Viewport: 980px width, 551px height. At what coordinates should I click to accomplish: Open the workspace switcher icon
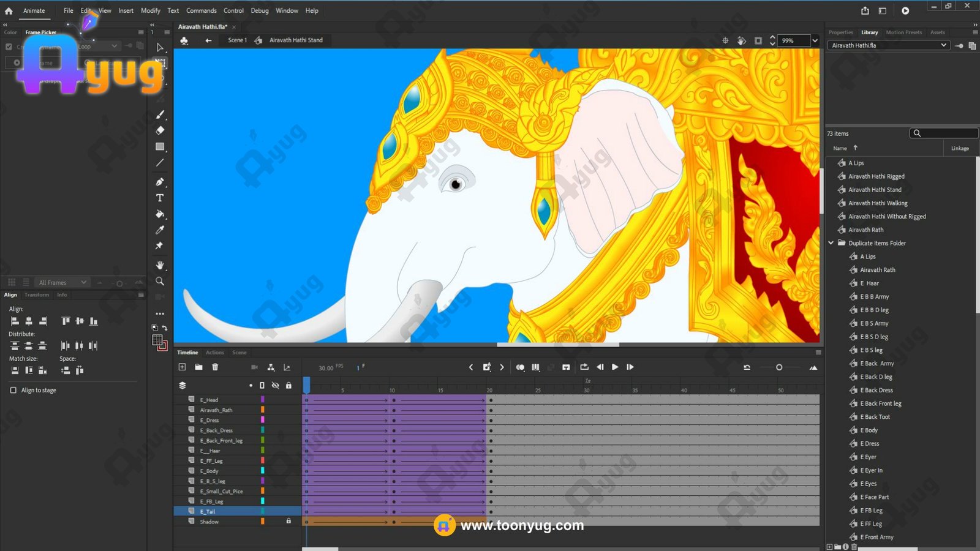tap(883, 10)
